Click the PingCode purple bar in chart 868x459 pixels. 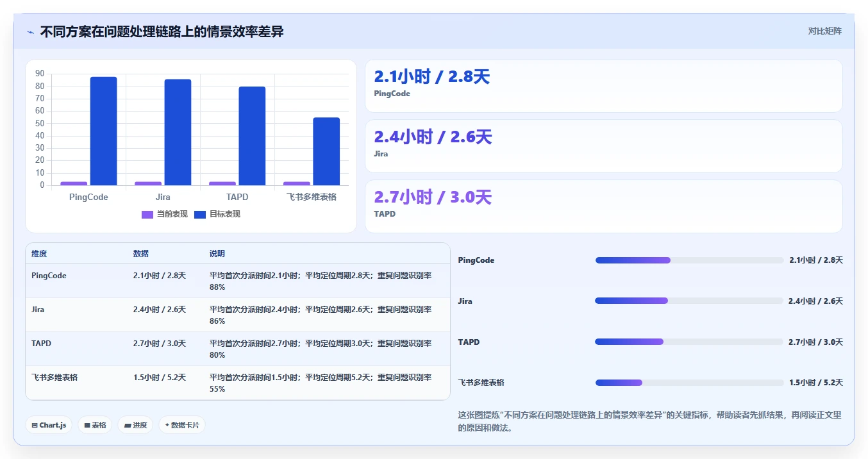pos(74,183)
